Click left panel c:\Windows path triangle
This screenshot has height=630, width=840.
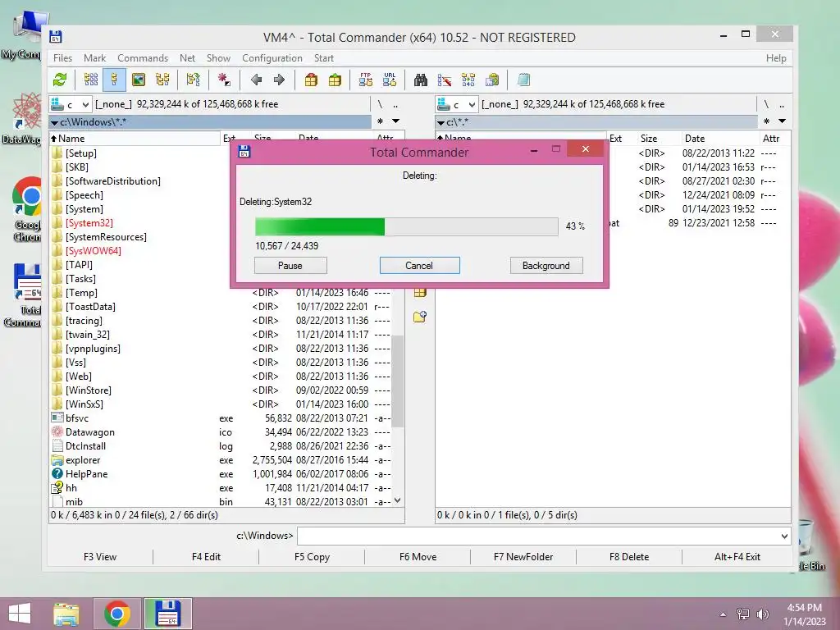[54, 123]
